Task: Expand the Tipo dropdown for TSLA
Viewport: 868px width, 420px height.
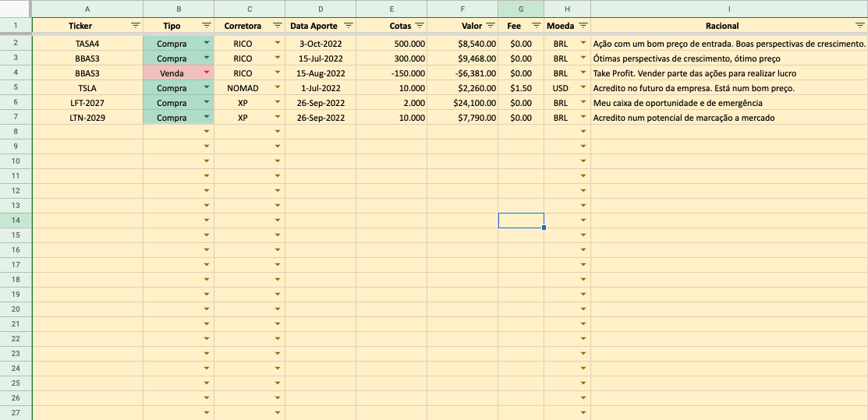Action: (207, 87)
